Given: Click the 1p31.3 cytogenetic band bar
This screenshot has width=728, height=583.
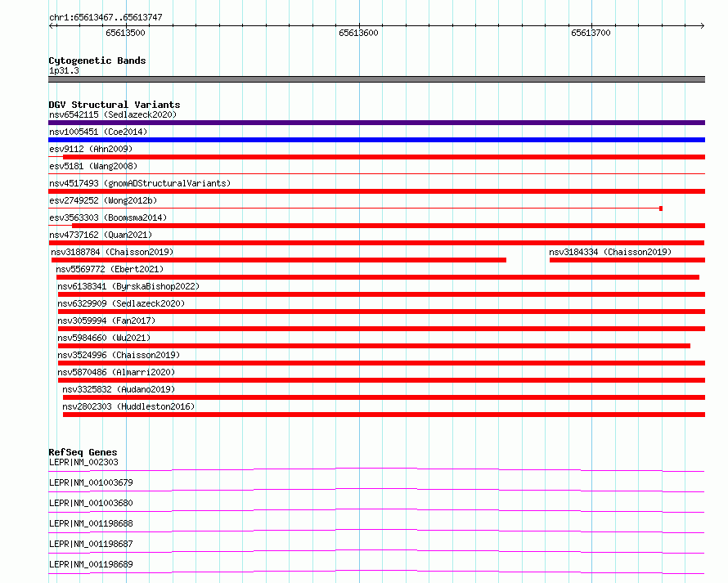Looking at the screenshot, I should (x=376, y=79).
